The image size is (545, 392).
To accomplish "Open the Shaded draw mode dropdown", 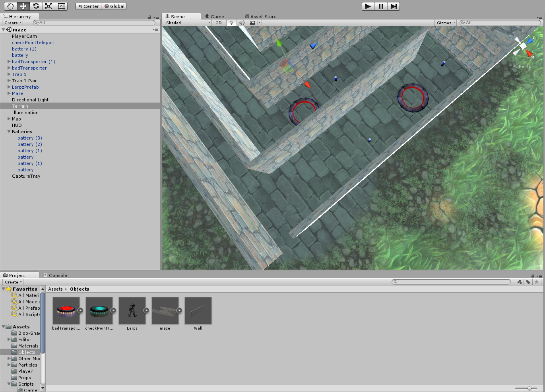I will pos(188,23).
